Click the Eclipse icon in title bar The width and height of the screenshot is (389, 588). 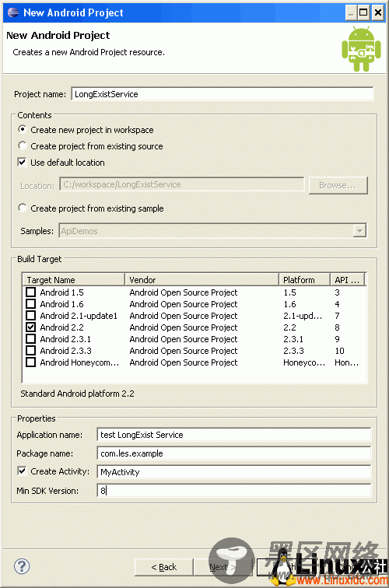(x=13, y=12)
